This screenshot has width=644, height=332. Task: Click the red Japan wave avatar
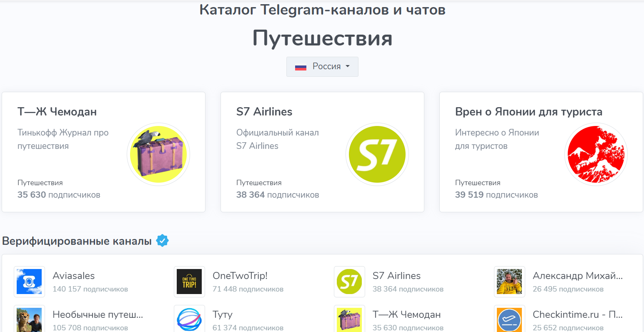[x=596, y=154]
